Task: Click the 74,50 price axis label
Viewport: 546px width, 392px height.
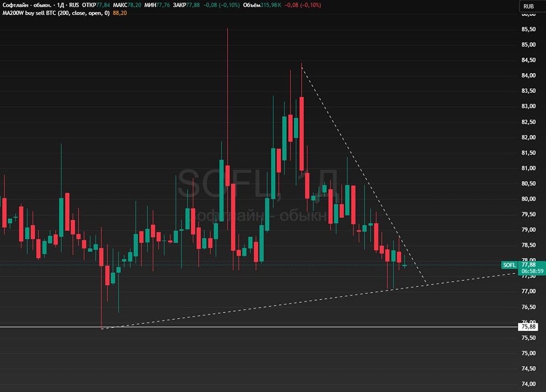Action: 529,369
